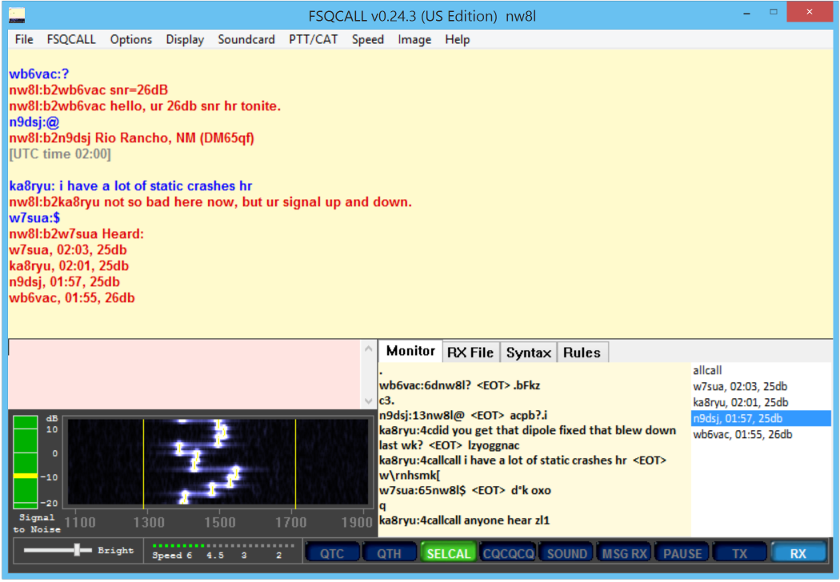The width and height of the screenshot is (840, 582).
Task: Click the scroll down arrow of transmit box
Action: tap(368, 401)
